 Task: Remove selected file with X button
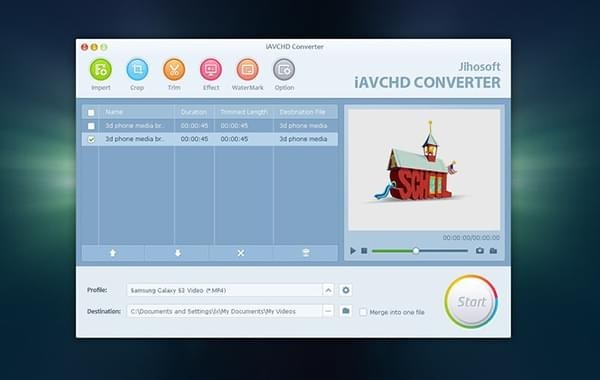(x=241, y=253)
